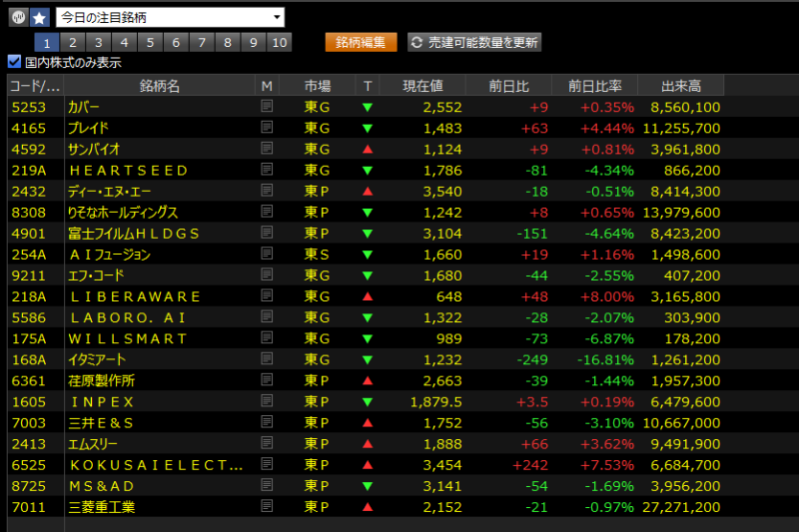
Task: Open memo icon for りそなホールディングス row
Action: click(x=267, y=212)
